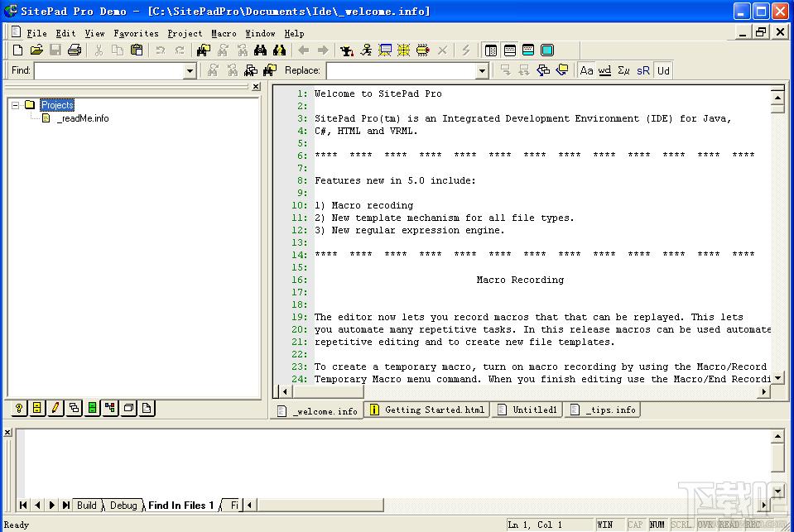The height and width of the screenshot is (532, 794).
Task: Switch to the _tips.info tab
Action: (603, 410)
